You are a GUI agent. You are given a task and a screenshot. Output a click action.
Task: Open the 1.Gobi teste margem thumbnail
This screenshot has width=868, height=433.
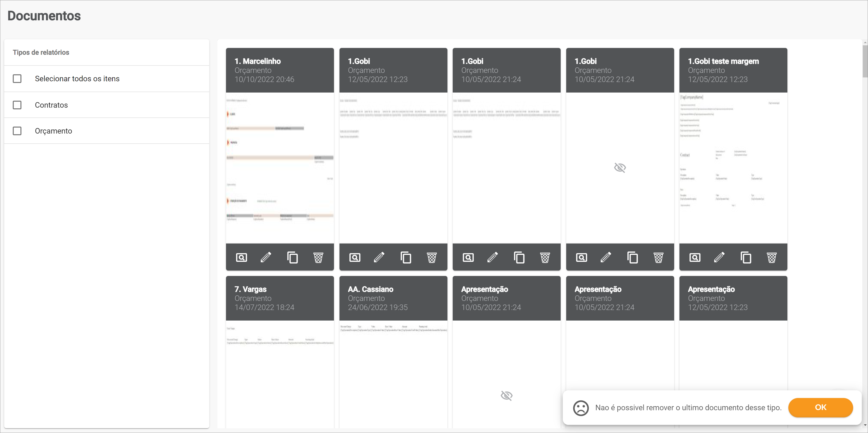tap(733, 168)
